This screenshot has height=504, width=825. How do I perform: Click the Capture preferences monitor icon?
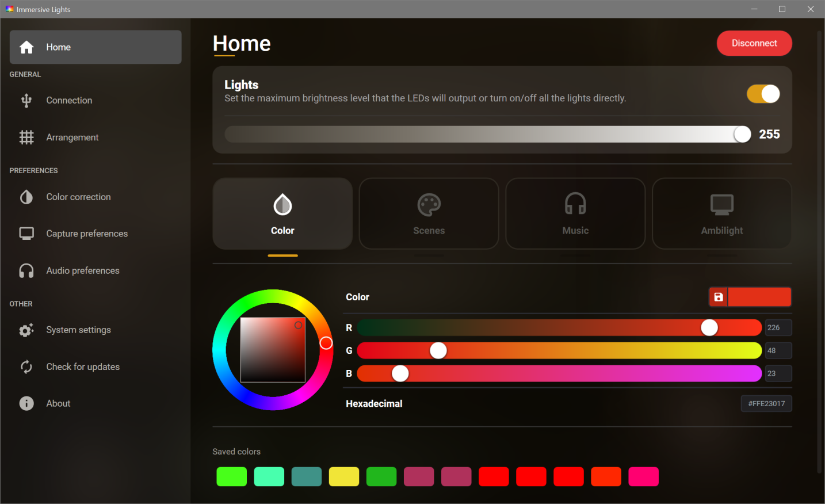pos(26,234)
